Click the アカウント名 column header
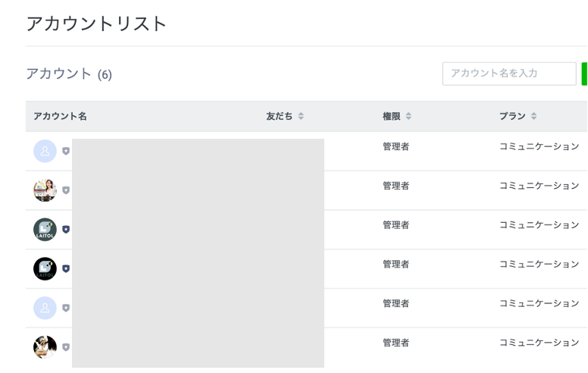Screen dimensions: 588x373 click(x=60, y=116)
